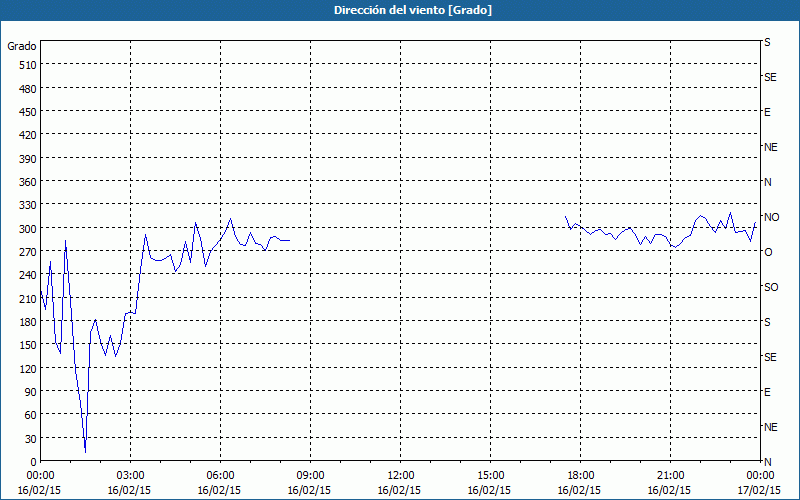This screenshot has width=800, height=500.
Task: Click the 'NO' compass label on right axis
Action: (772, 217)
